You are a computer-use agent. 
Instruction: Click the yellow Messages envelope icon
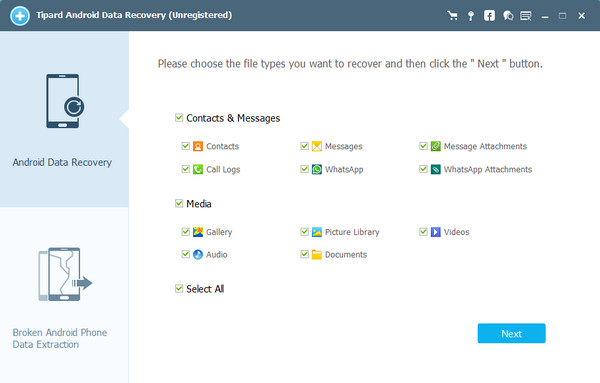click(x=317, y=146)
